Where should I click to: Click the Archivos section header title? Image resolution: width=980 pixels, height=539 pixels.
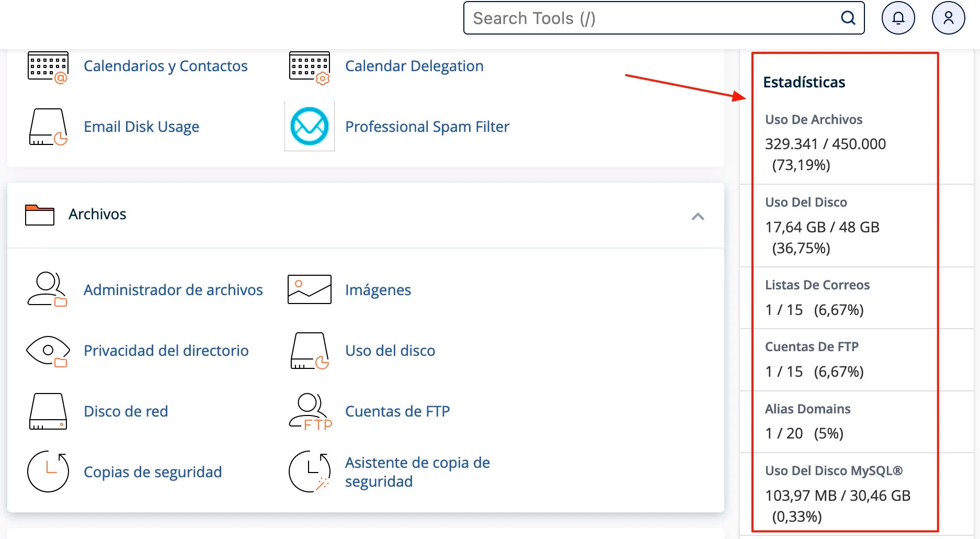coord(97,214)
